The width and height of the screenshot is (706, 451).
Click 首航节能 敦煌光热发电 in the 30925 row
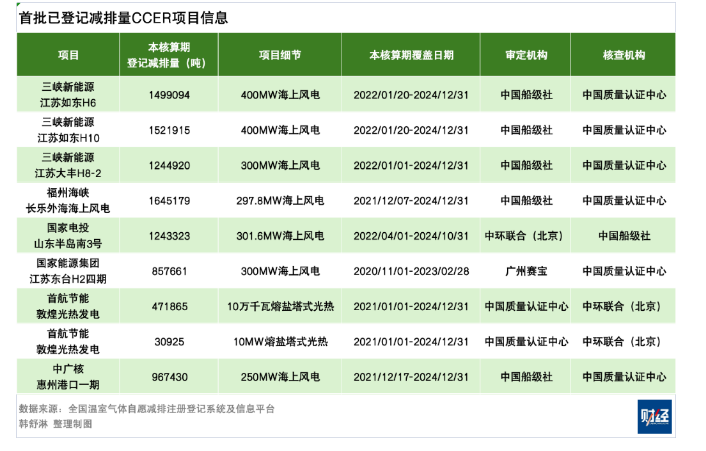pyautogui.click(x=68, y=341)
